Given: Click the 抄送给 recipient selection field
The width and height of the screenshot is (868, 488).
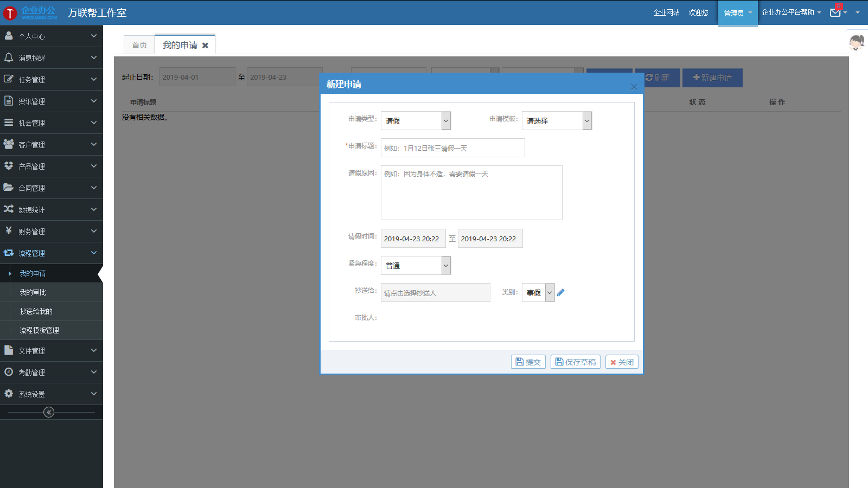Looking at the screenshot, I should coord(436,292).
